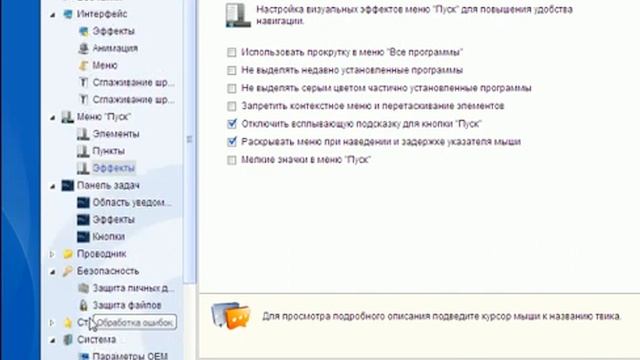
Task: Open Пункты icon under Меню "Пуск"
Action: click(83, 151)
